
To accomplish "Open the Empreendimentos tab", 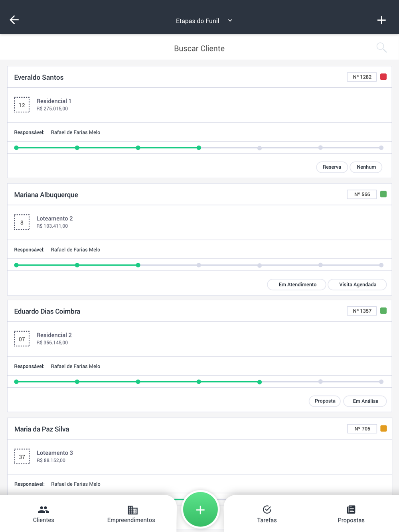I will click(131, 514).
